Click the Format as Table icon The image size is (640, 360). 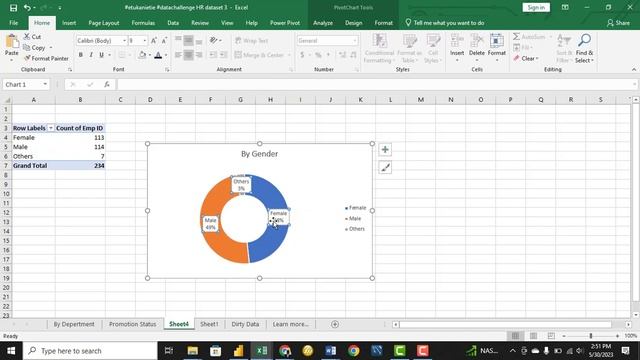(409, 48)
